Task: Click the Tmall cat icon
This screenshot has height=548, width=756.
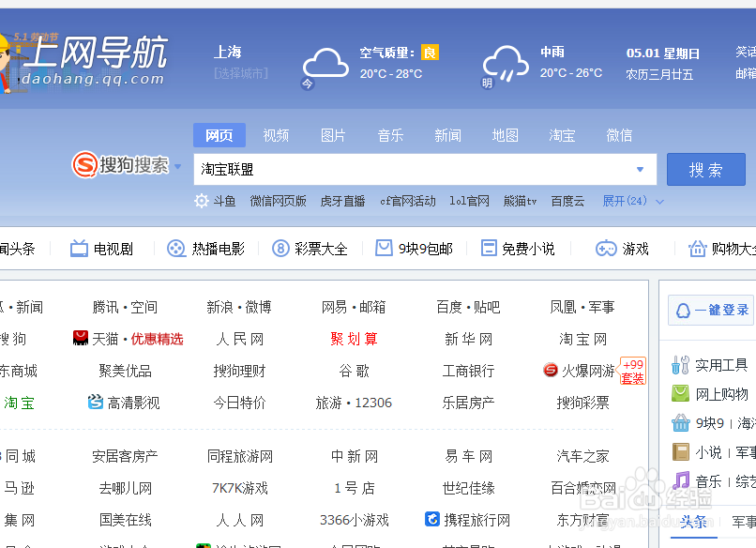Action: (x=81, y=338)
